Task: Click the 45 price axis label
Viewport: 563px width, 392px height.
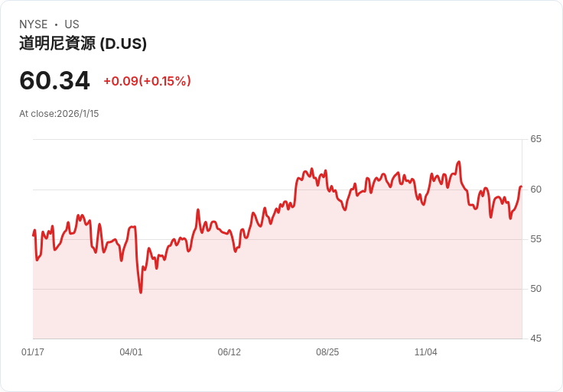Action: [x=536, y=339]
